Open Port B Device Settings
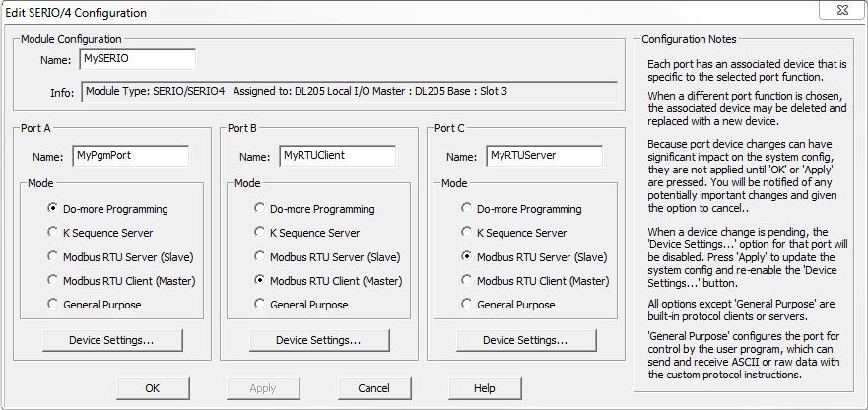The width and height of the screenshot is (868, 410). point(318,340)
